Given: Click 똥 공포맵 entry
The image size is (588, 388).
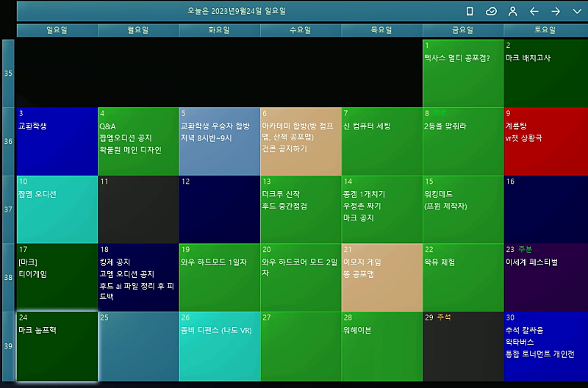Looking at the screenshot, I should (359, 274).
